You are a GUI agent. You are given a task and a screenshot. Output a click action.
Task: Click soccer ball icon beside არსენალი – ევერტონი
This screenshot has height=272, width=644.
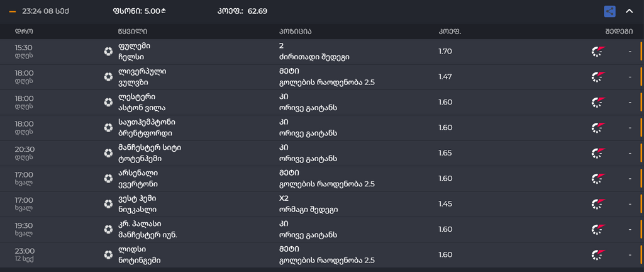[x=108, y=178]
